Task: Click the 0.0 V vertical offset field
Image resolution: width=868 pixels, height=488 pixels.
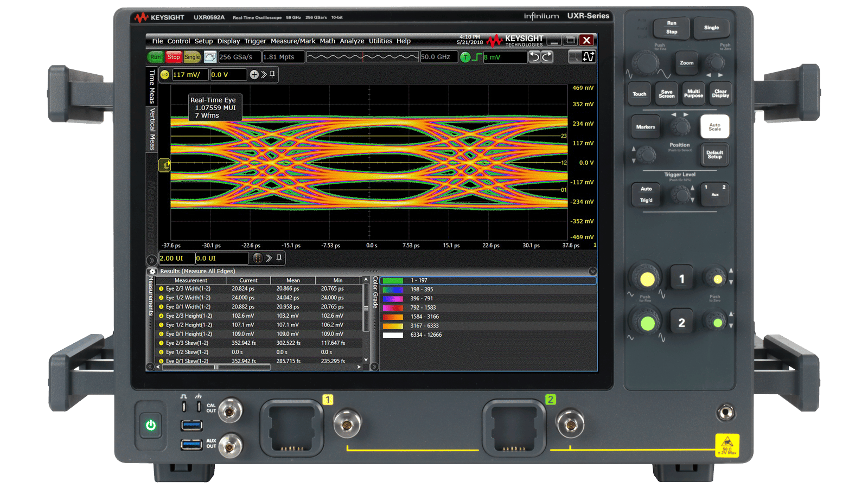Action: coord(228,75)
